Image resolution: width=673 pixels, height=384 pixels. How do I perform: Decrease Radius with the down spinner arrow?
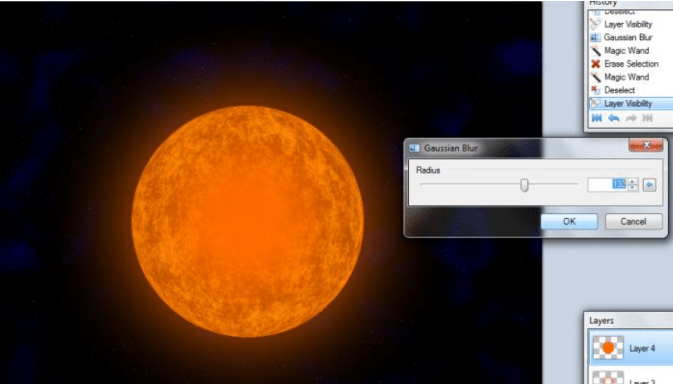[x=633, y=188]
